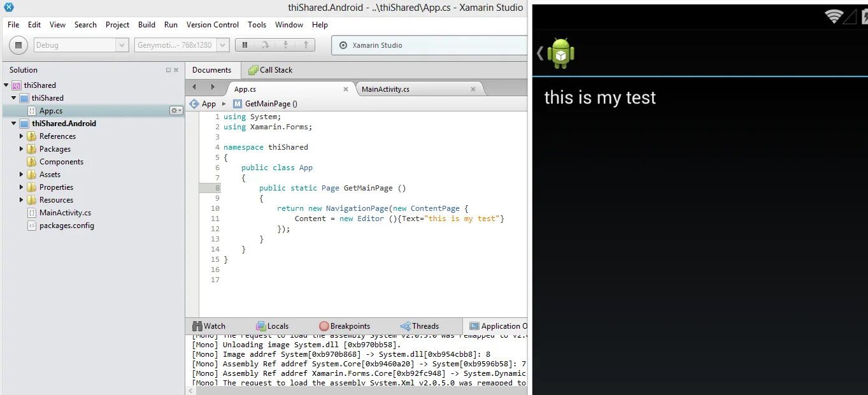Open the Genymotion 768x1280 device dropdown
The height and width of the screenshot is (395, 868).
[182, 45]
